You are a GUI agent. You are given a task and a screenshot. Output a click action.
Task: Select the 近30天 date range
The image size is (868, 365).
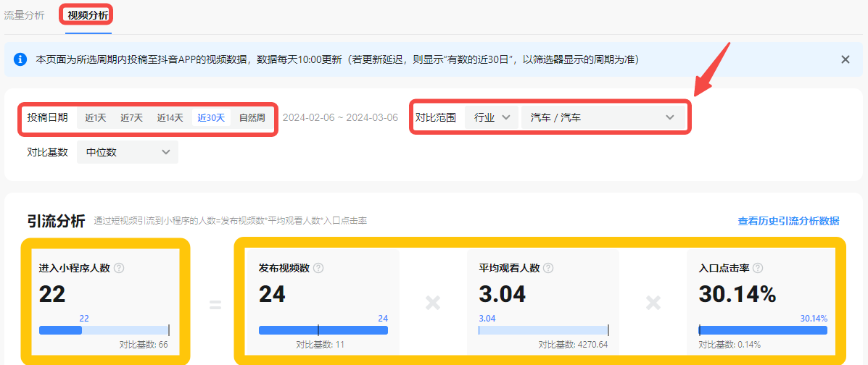pos(211,117)
